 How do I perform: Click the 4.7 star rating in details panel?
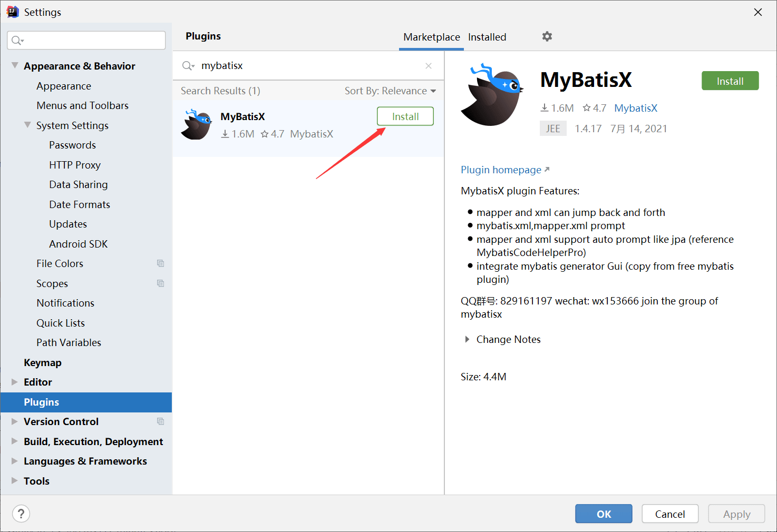pos(594,108)
